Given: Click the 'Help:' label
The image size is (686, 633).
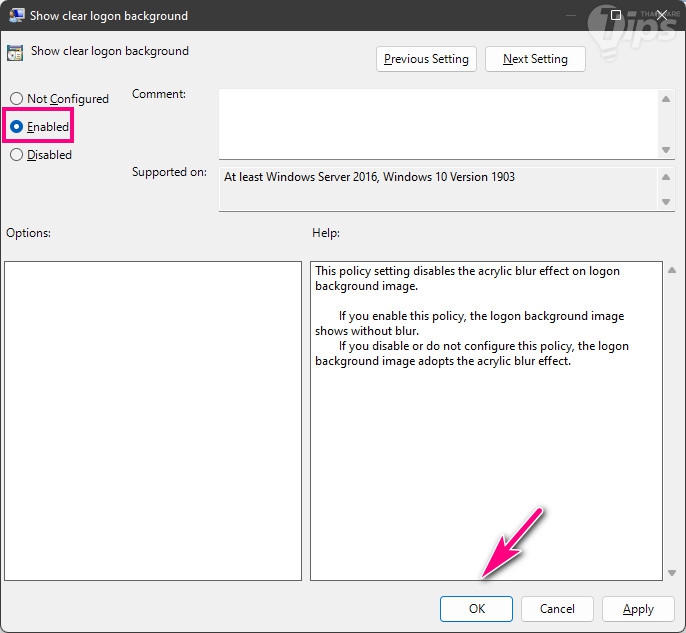Looking at the screenshot, I should point(326,233).
